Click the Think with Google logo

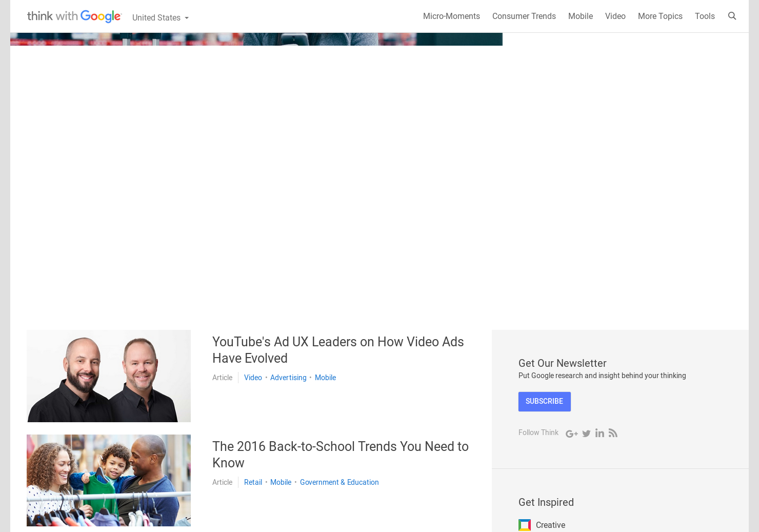point(74,16)
